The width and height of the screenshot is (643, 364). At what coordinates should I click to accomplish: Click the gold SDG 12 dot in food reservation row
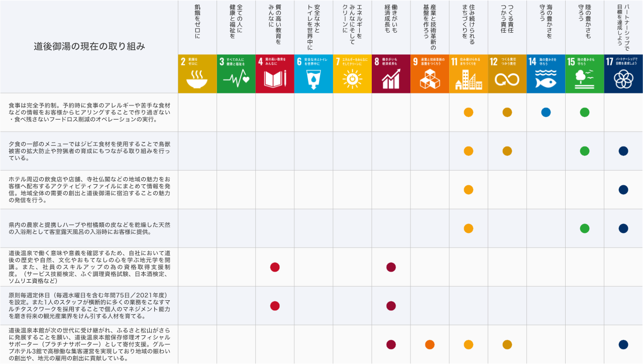pyautogui.click(x=507, y=112)
